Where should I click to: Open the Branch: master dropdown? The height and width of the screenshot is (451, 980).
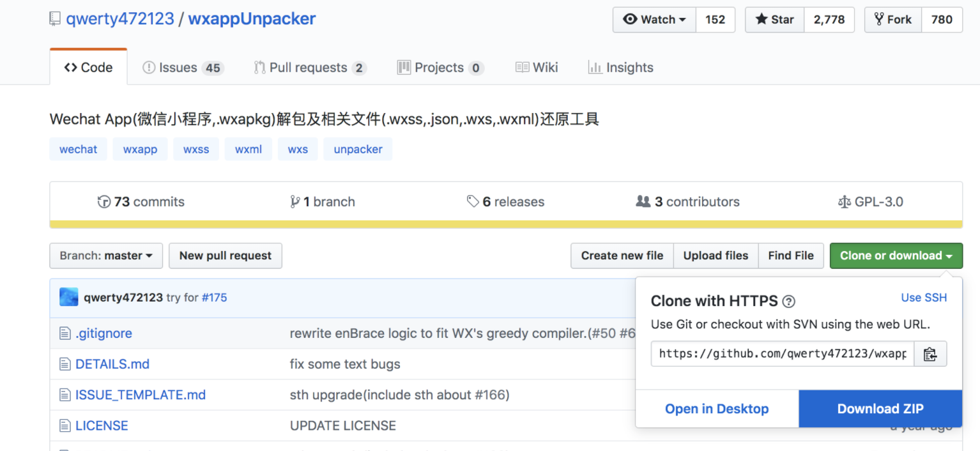click(106, 256)
